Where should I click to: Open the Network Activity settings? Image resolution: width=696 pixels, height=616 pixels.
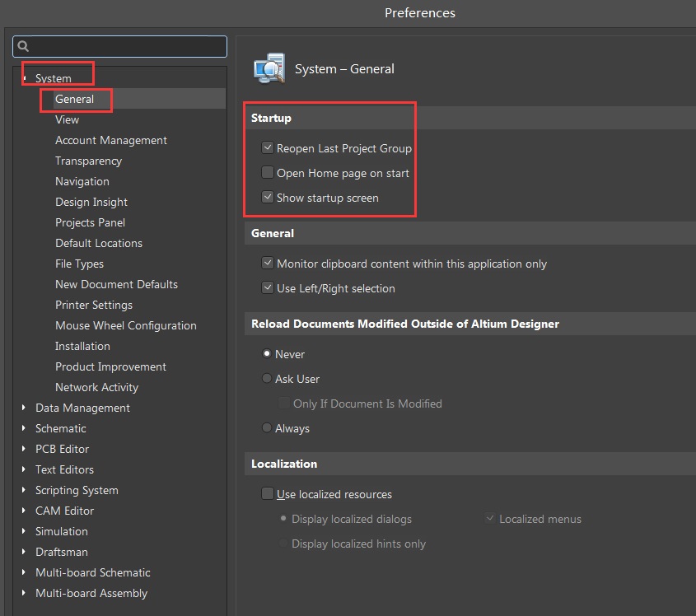click(96, 387)
